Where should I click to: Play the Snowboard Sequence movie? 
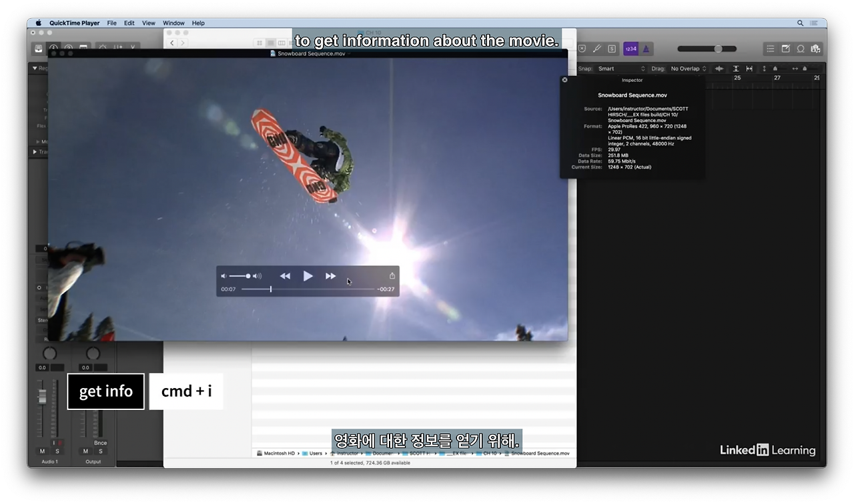click(308, 276)
